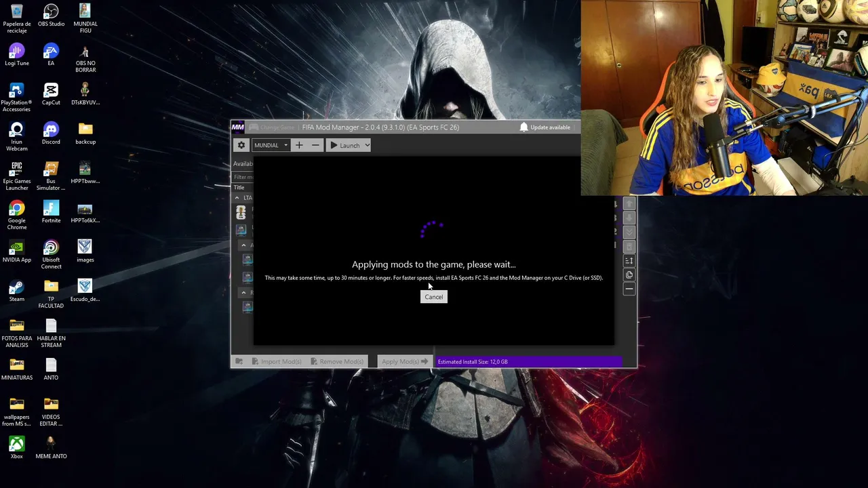Viewport: 868px width, 488px height.
Task: Click the Update available bell notification
Action: pos(545,127)
